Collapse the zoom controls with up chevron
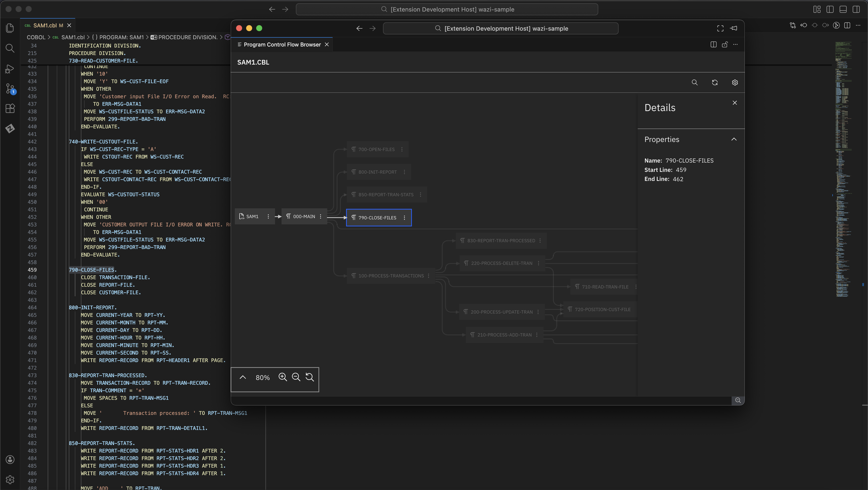Viewport: 868px width, 490px height. coord(243,377)
